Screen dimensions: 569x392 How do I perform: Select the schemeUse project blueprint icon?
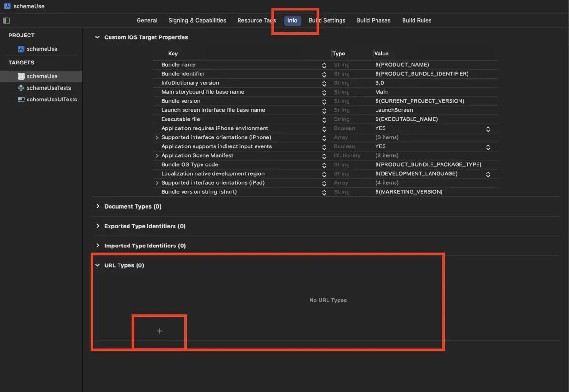pos(21,49)
